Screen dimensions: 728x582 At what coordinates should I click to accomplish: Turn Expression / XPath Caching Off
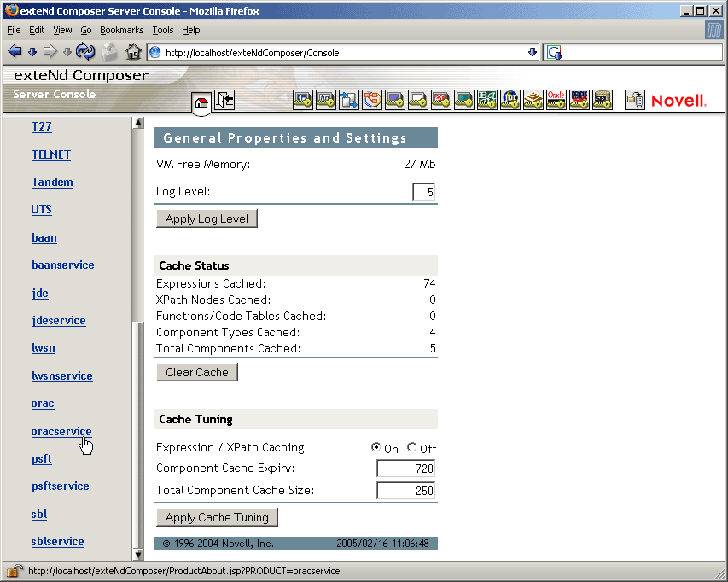411,447
